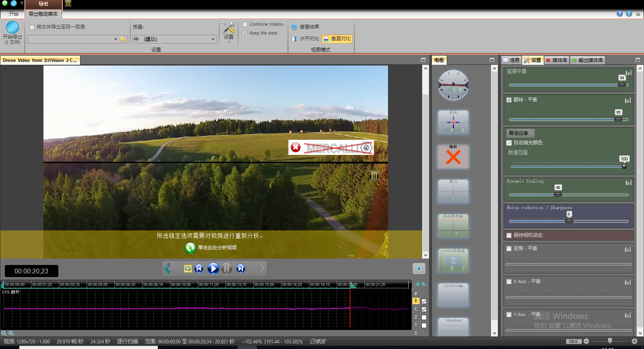This screenshot has height=349, width=644.
Task: Toggle 自动填充颜色 checkbox
Action: tap(509, 143)
